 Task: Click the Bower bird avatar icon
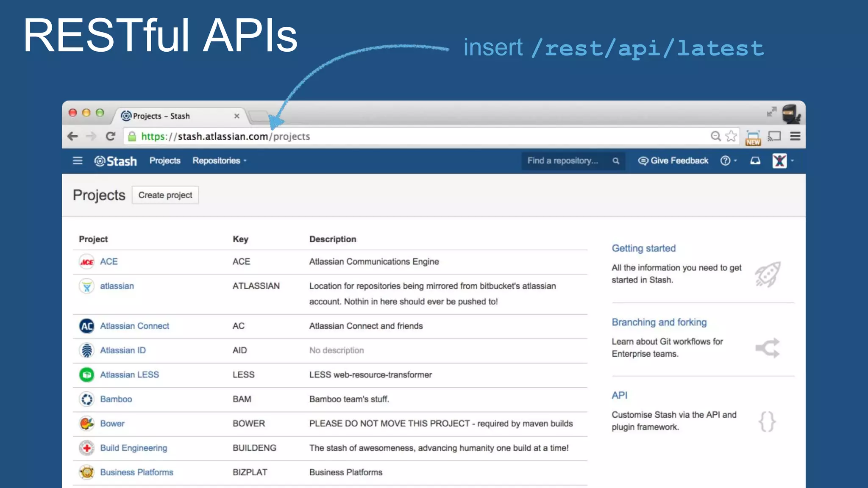pyautogui.click(x=87, y=424)
